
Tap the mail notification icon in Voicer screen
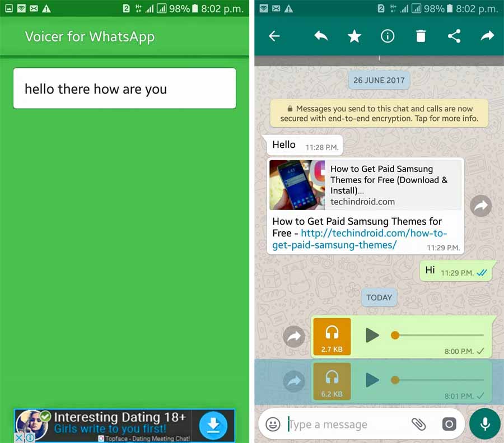click(34, 8)
